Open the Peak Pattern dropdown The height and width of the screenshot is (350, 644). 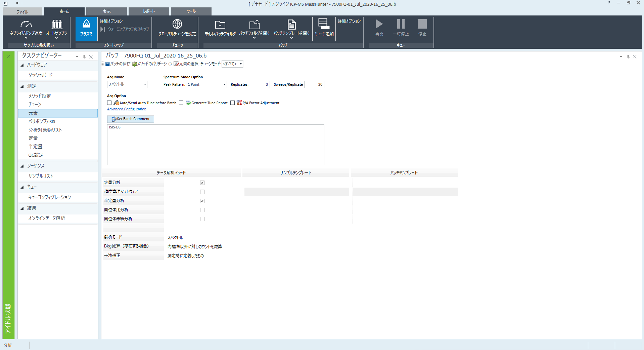[207, 84]
